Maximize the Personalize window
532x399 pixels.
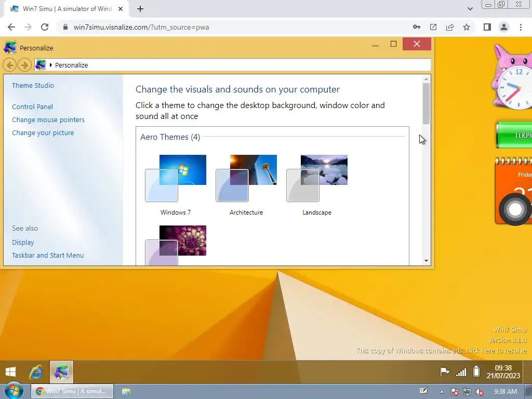coord(394,44)
